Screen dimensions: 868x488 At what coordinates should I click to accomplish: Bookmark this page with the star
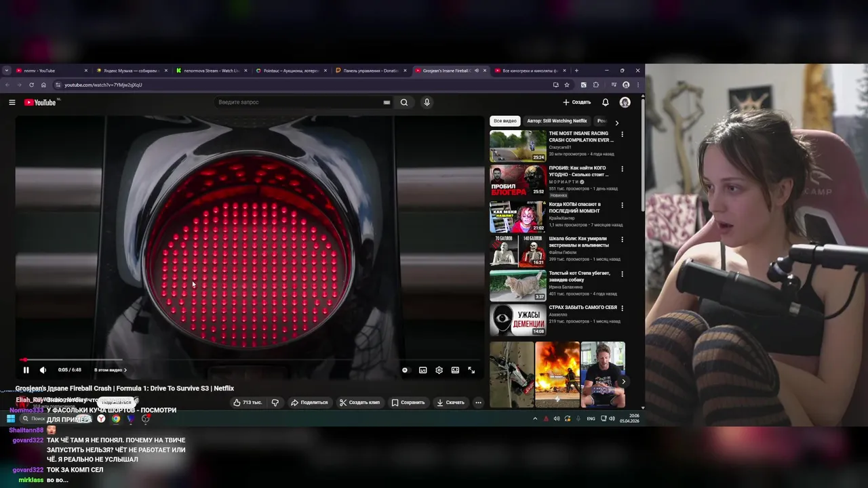(x=567, y=85)
